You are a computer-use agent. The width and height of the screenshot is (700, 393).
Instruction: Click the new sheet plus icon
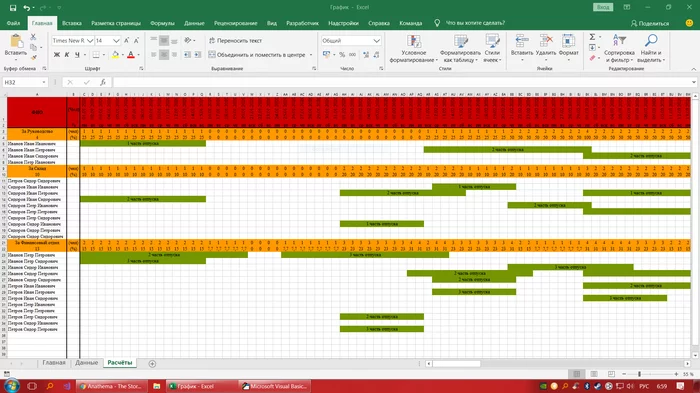(x=152, y=364)
